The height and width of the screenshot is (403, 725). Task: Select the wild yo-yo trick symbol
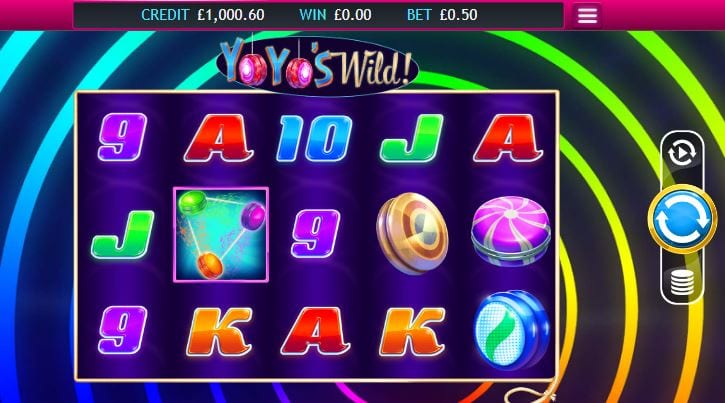(221, 234)
